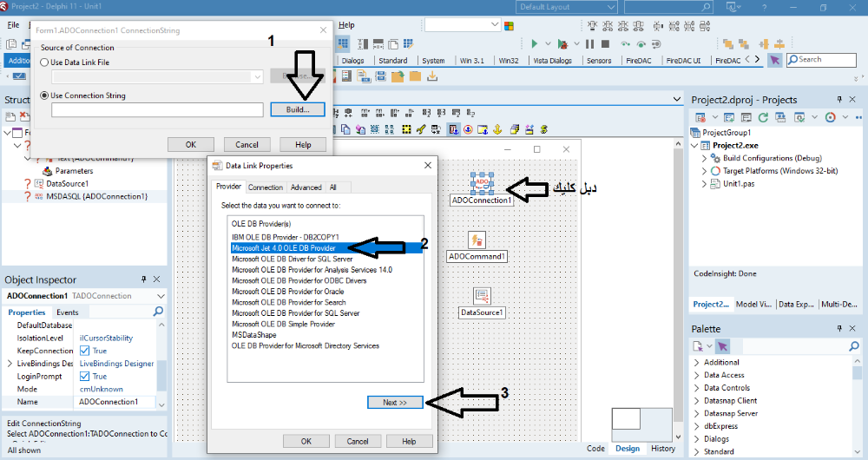Switch to the Advanced tab
This screenshot has height=460, width=868.
click(306, 187)
